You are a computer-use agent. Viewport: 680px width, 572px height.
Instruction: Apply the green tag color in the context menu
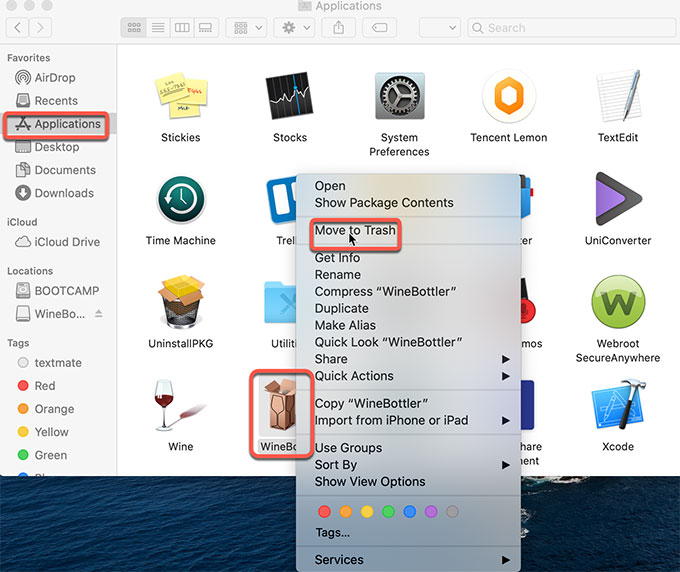pyautogui.click(x=388, y=512)
